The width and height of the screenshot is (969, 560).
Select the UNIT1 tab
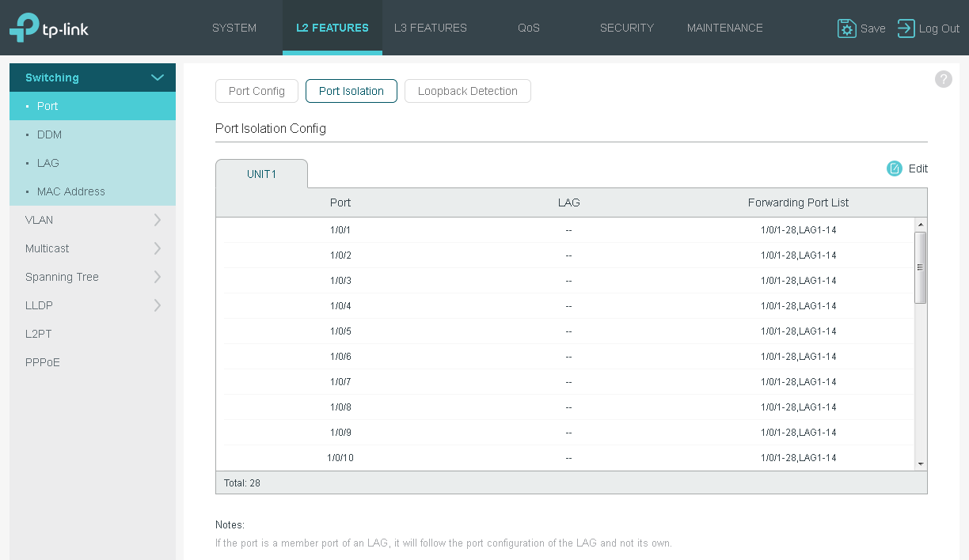[x=261, y=174]
